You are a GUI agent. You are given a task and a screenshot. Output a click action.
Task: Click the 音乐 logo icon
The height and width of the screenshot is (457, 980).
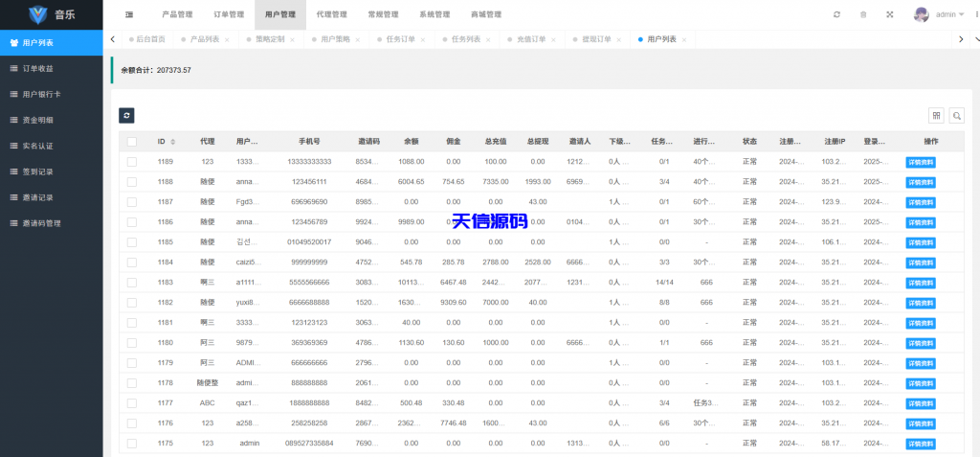(38, 13)
